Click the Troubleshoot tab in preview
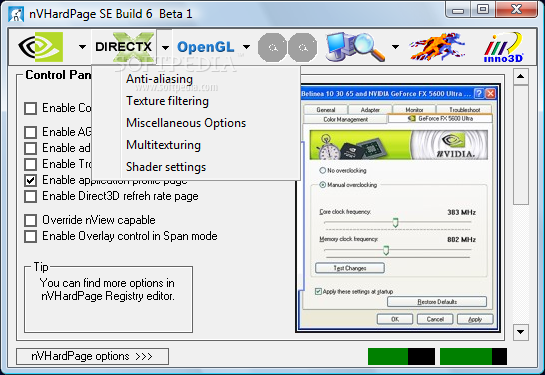The height and width of the screenshot is (375, 545). pos(464,109)
